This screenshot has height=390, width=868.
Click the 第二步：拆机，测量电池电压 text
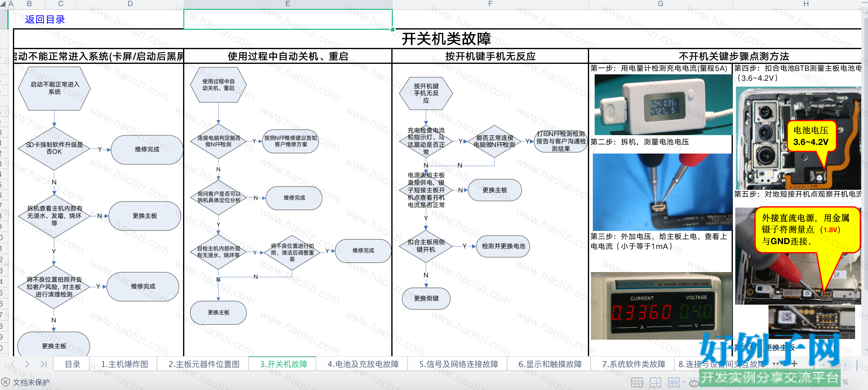tap(639, 142)
